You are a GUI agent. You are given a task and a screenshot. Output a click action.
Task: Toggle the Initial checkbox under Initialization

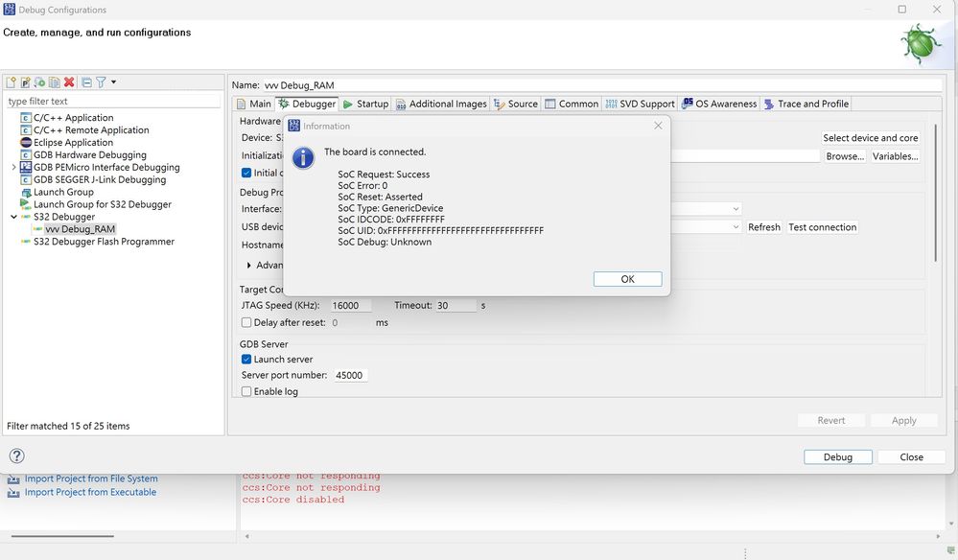[x=246, y=173]
